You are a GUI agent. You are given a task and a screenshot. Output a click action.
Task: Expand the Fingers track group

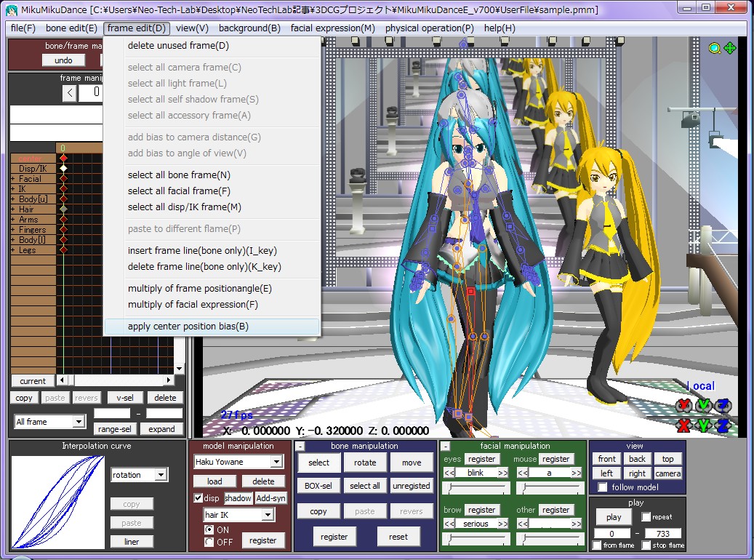[x=13, y=230]
